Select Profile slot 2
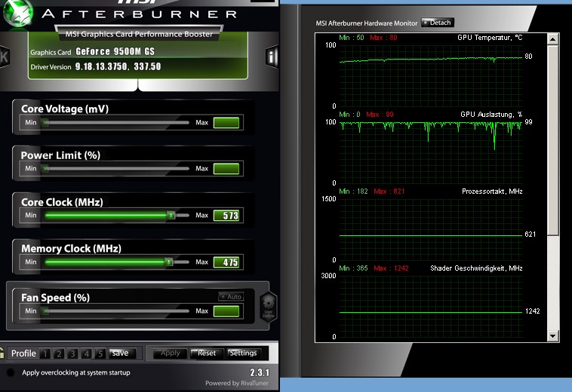 pos(59,354)
